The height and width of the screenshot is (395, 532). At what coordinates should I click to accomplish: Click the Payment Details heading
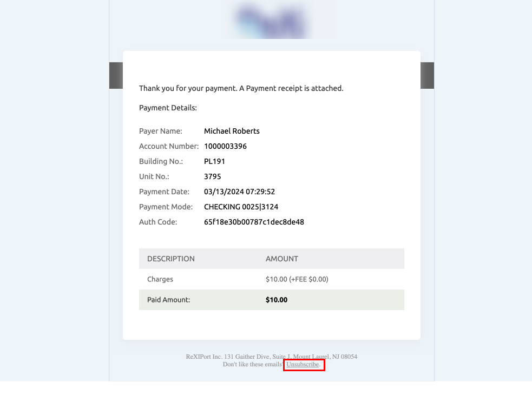coord(168,108)
